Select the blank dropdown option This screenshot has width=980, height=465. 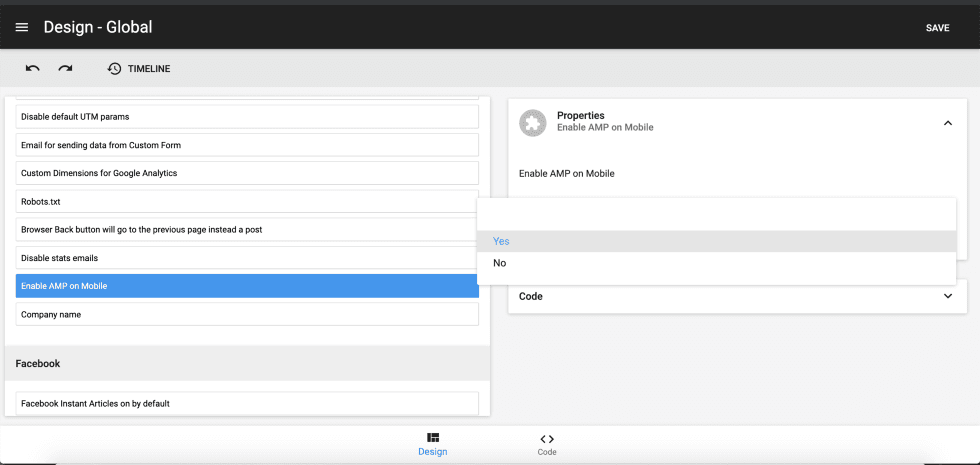point(716,214)
